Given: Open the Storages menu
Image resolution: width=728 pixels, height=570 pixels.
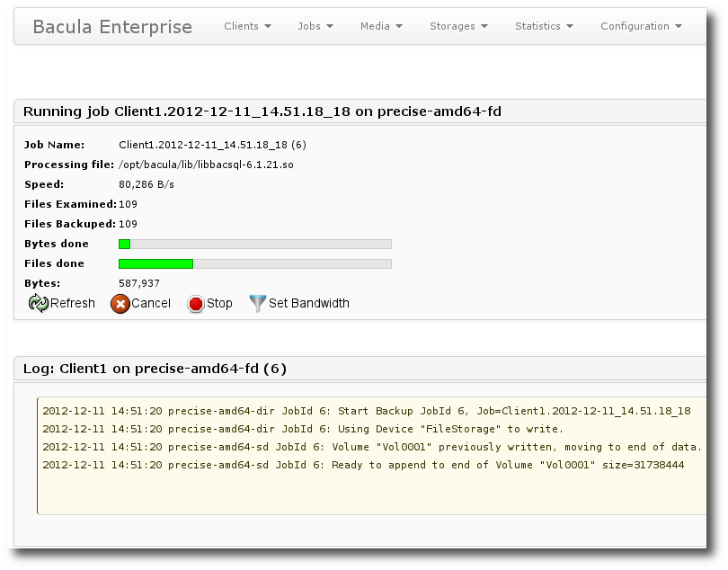Looking at the screenshot, I should tap(458, 26).
